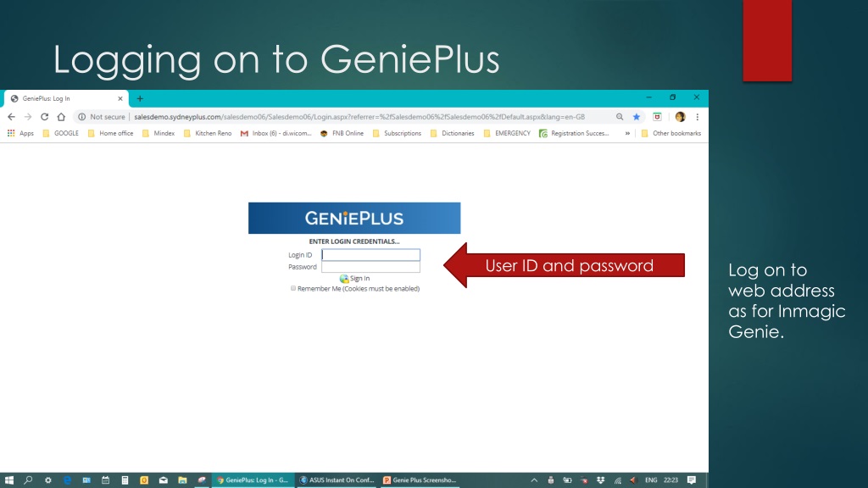
Task: Open Settings gear from taskbar
Action: tap(48, 480)
